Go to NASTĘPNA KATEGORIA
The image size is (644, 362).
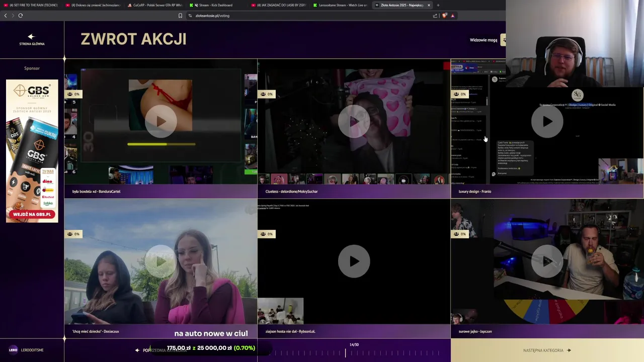[x=547, y=350]
